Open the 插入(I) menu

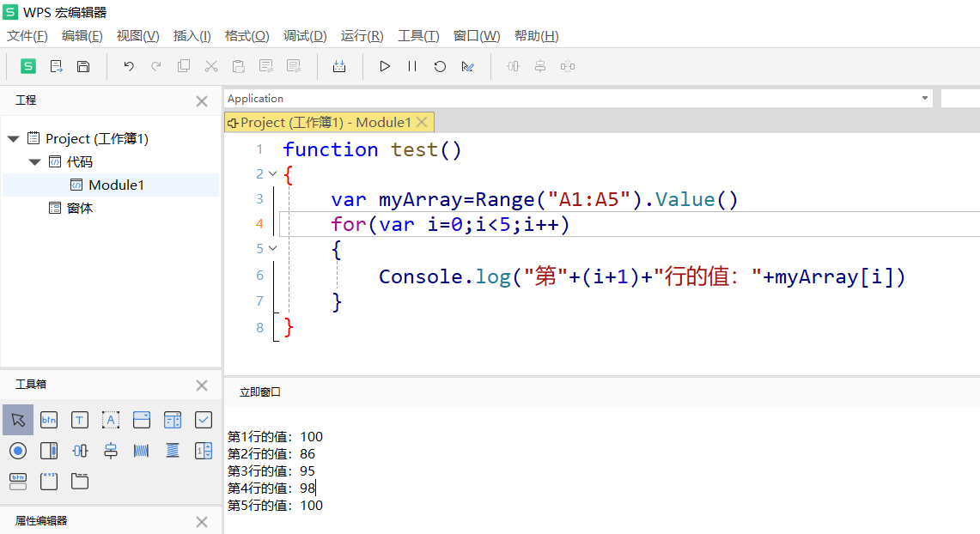(x=192, y=35)
